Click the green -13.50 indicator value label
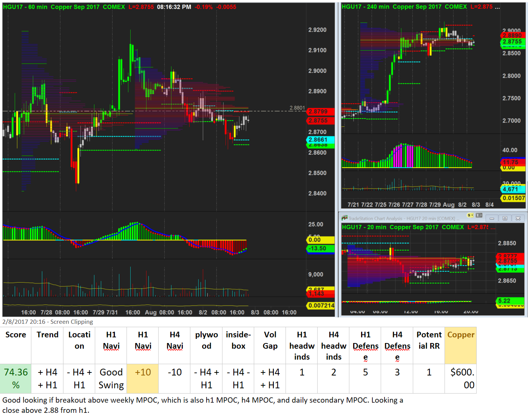The height and width of the screenshot is (420, 528). [x=320, y=248]
